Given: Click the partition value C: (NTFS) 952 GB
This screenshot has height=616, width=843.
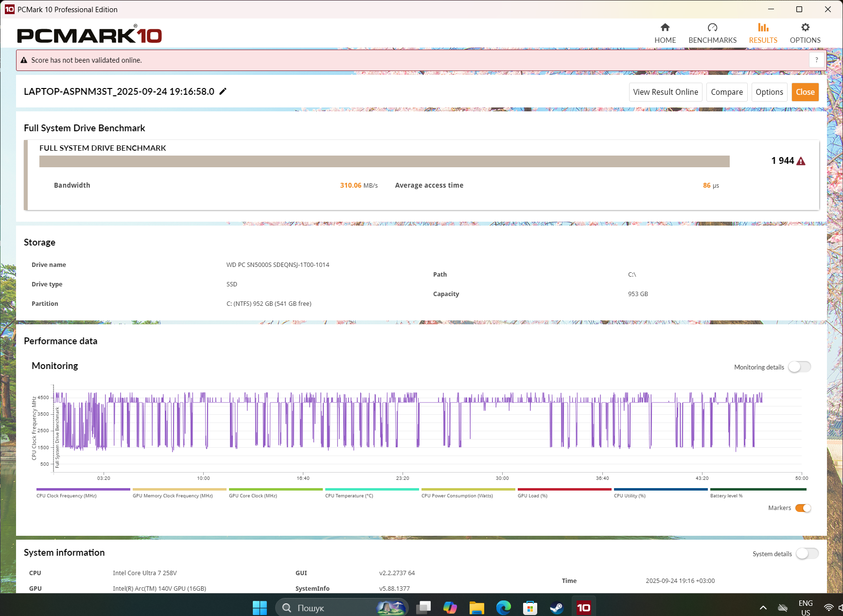Looking at the screenshot, I should (x=269, y=304).
